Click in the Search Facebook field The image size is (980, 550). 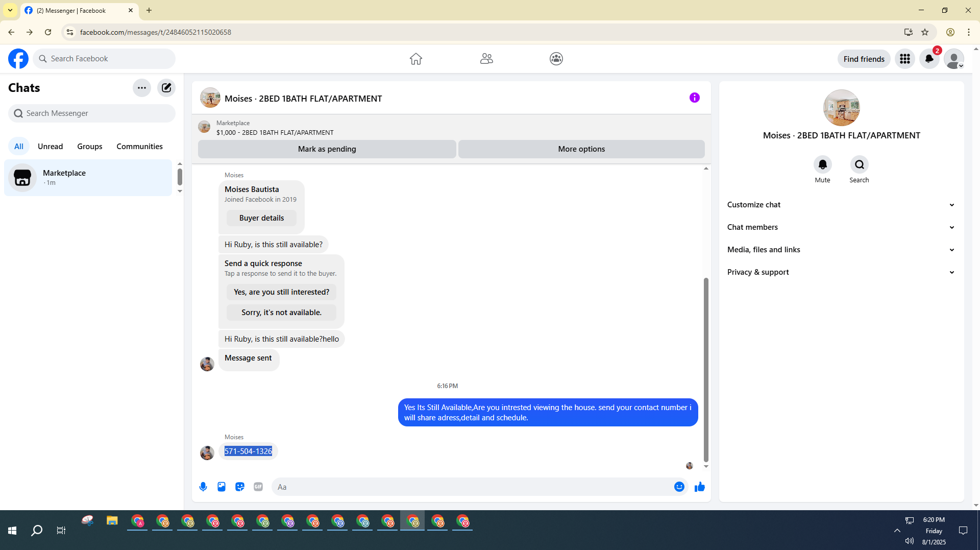coord(105,59)
